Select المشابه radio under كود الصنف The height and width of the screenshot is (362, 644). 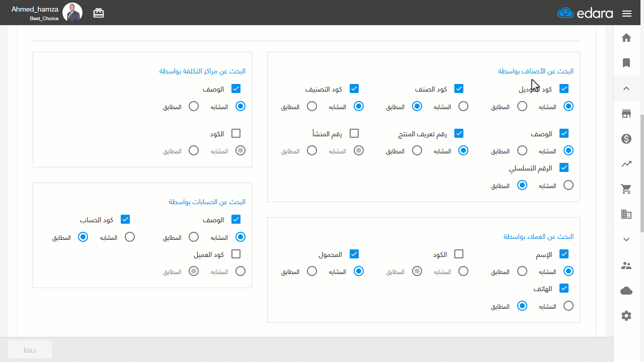(463, 106)
